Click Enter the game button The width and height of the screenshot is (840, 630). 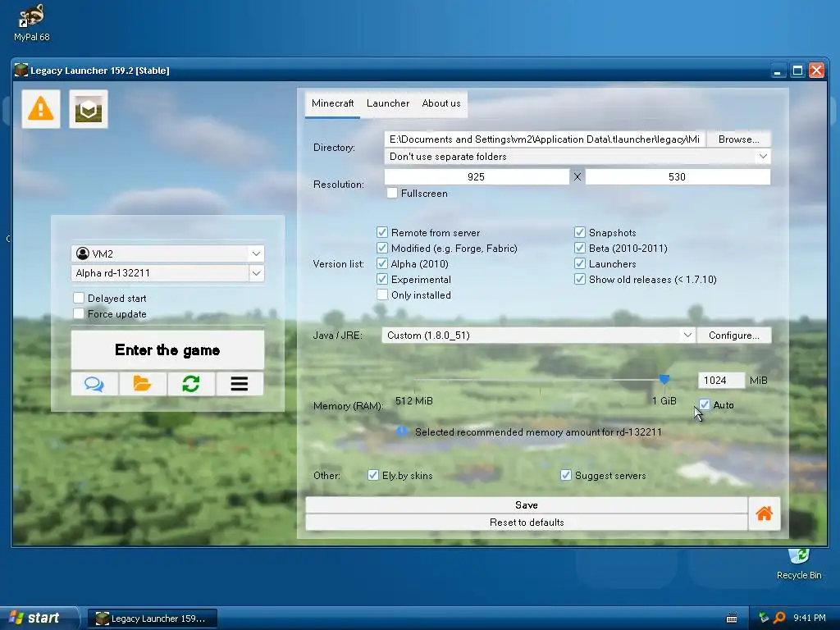coord(167,349)
